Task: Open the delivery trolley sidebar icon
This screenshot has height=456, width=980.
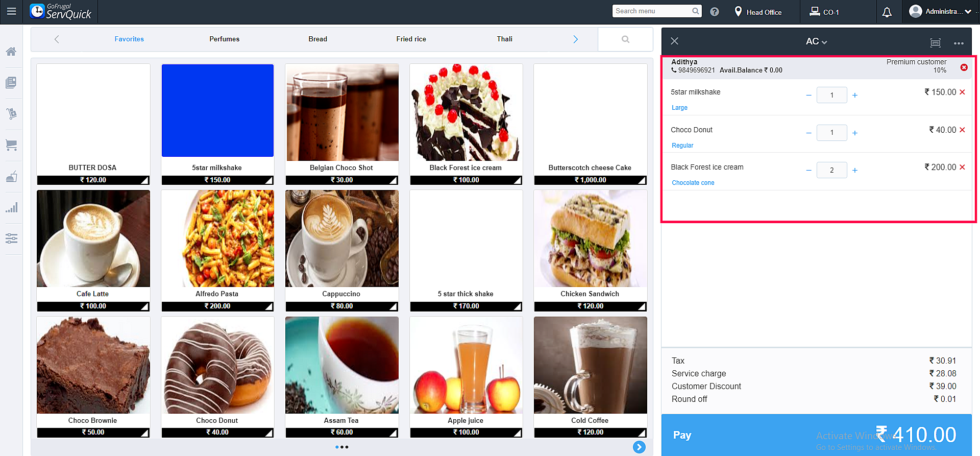Action: 11,113
